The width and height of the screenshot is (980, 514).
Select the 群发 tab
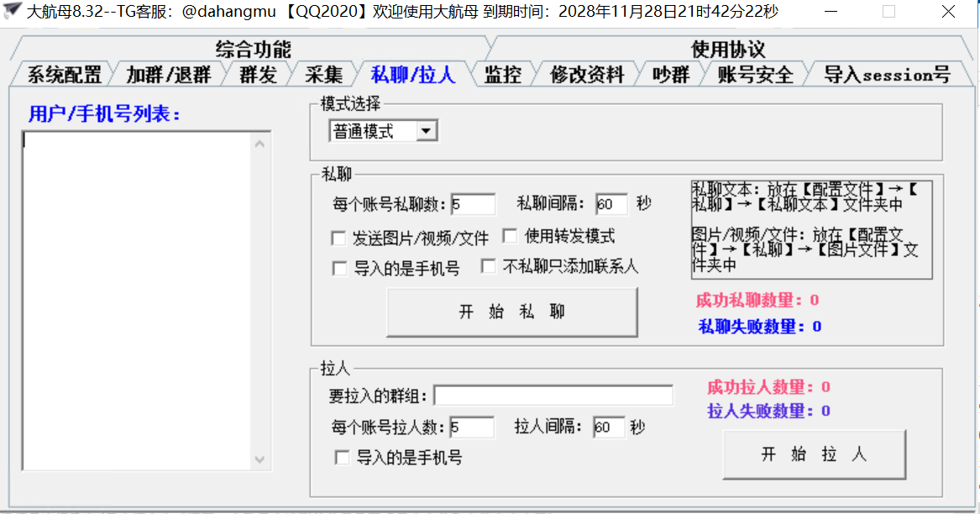tap(258, 75)
